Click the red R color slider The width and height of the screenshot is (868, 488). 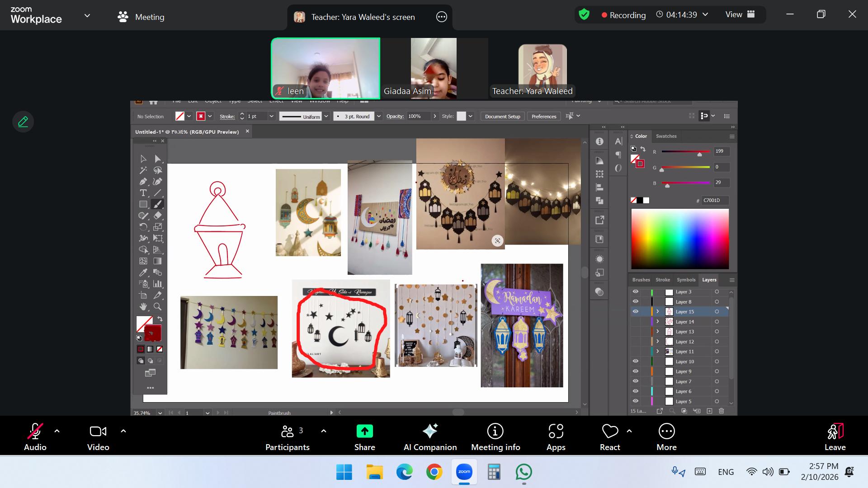coord(685,152)
